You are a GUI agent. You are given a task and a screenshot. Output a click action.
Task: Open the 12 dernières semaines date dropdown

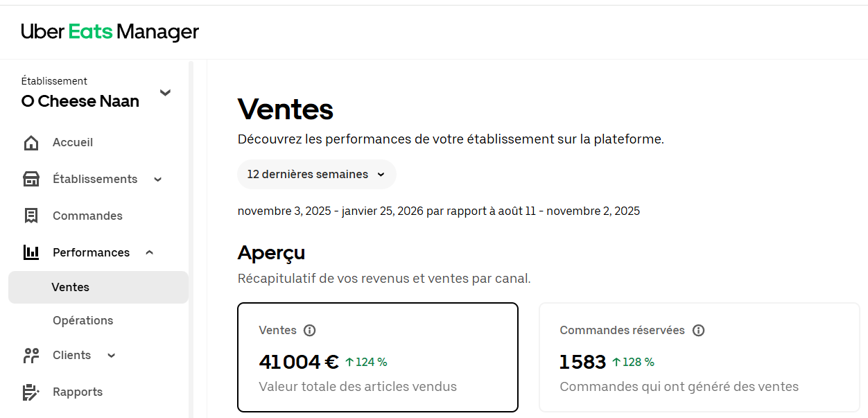317,175
